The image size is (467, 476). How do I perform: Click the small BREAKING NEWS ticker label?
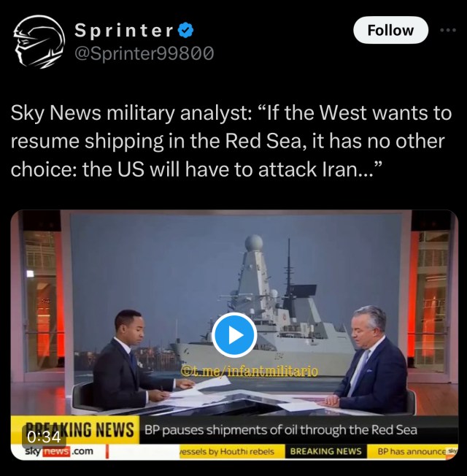click(326, 451)
